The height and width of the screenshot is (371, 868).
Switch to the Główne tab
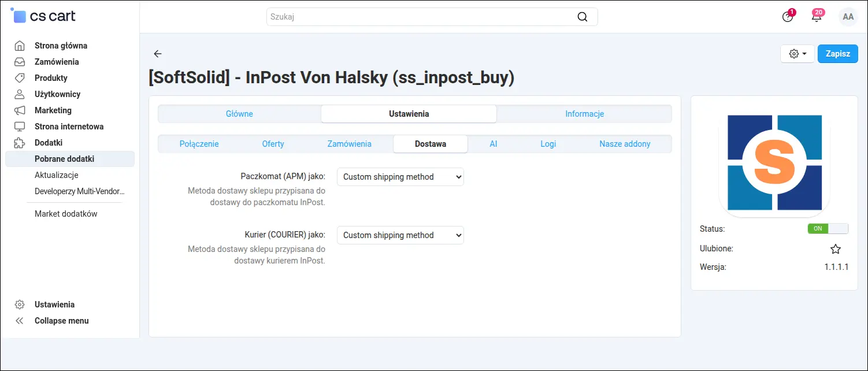[x=239, y=114]
